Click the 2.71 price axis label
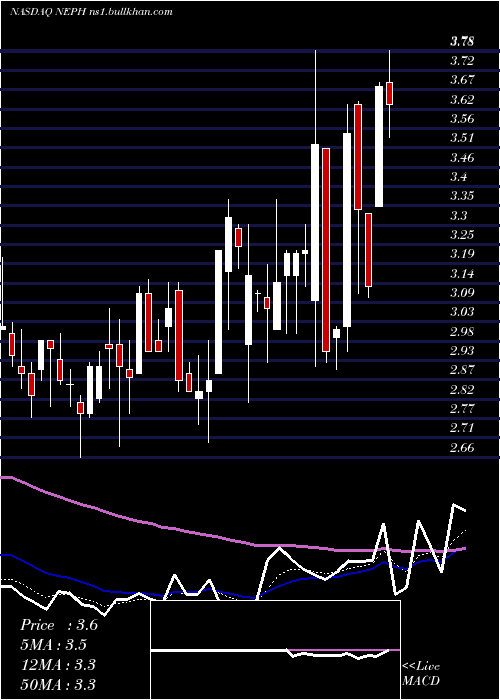 point(462,428)
